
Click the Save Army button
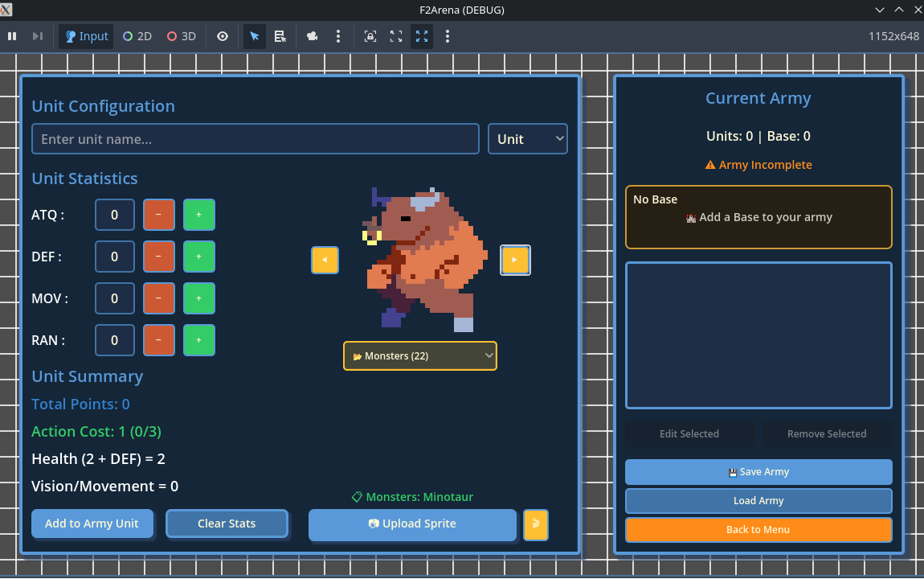758,472
